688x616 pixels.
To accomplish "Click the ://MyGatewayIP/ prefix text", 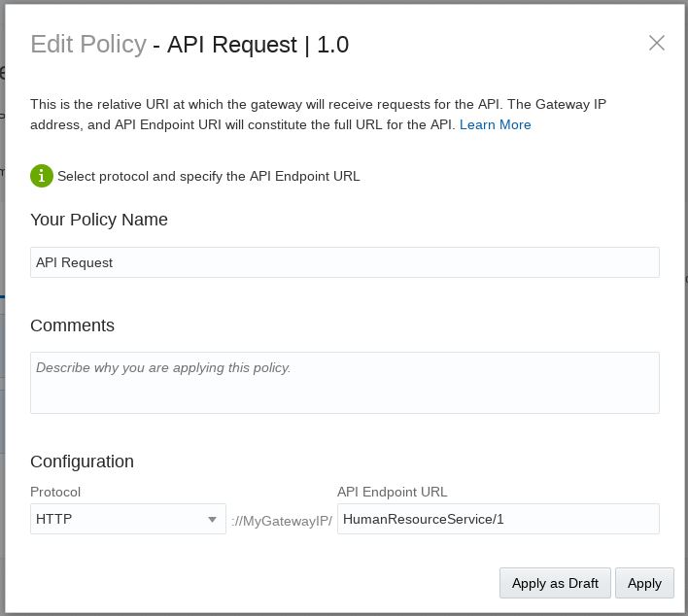I will coord(282,521).
